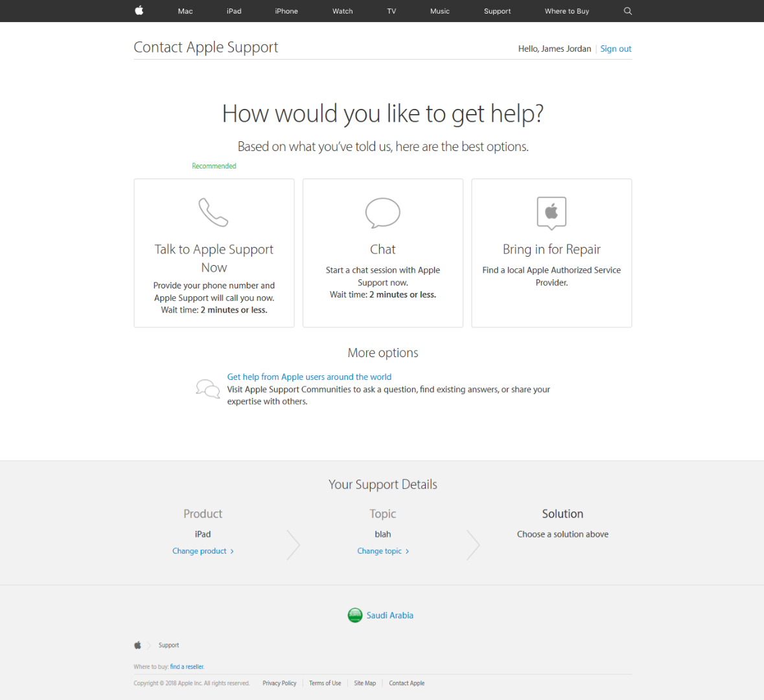The width and height of the screenshot is (764, 700).
Task: Click the Saudi Arabia flag icon
Action: pos(354,615)
